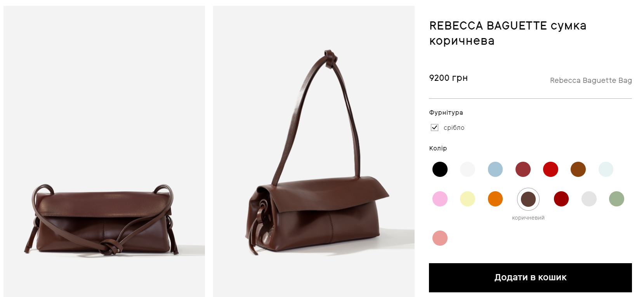This screenshot has height=297, width=644.
Task: Select the light grey color swatch
Action: (x=589, y=199)
